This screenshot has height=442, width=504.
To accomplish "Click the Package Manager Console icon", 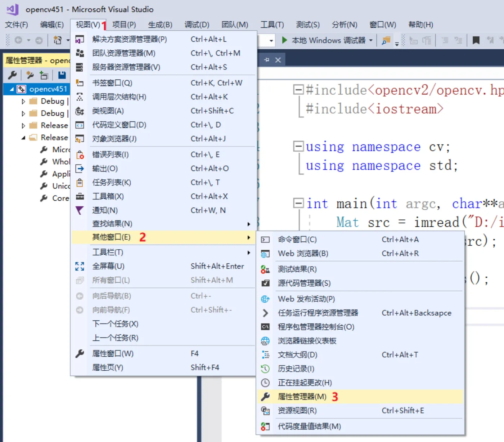I will click(x=265, y=327).
